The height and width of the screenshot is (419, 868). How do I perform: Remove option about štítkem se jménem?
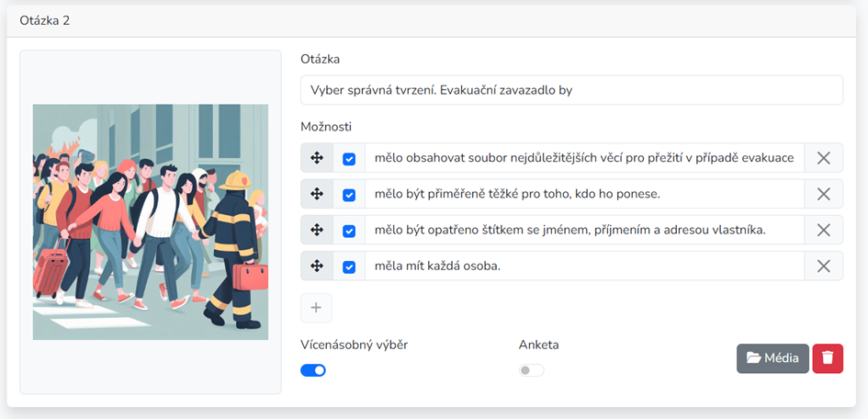tap(824, 231)
